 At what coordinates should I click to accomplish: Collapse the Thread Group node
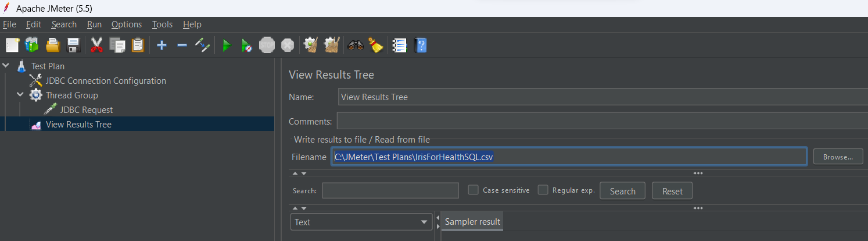[x=20, y=95]
